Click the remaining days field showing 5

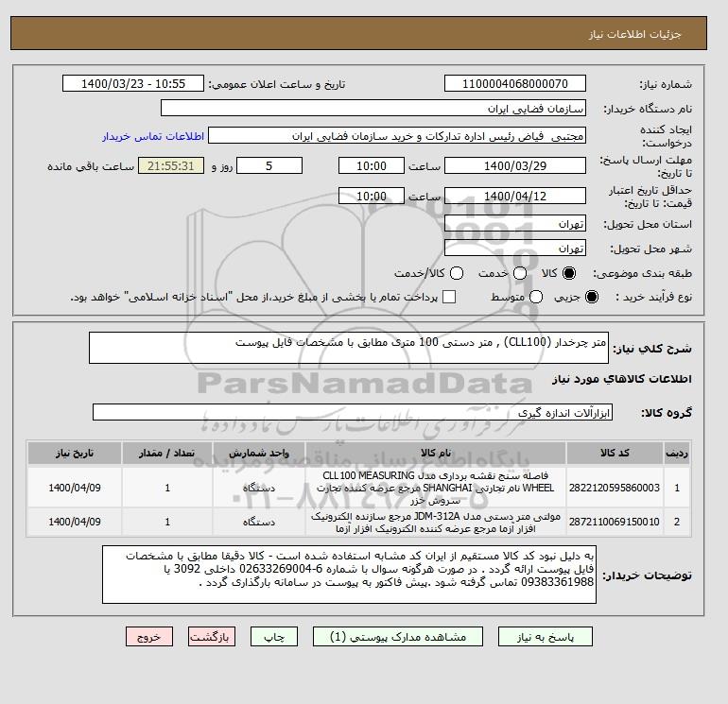pyautogui.click(x=269, y=165)
